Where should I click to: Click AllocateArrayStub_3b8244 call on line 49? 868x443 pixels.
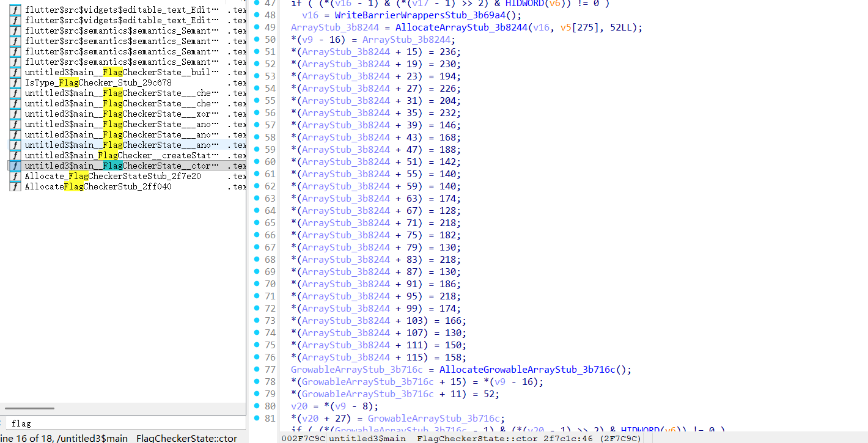tap(460, 27)
